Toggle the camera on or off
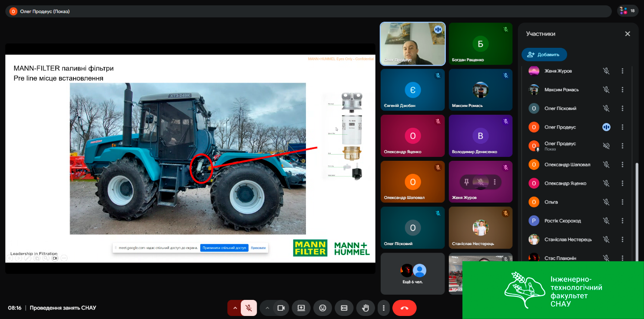Viewport: 644px width, 319px height. (x=281, y=308)
